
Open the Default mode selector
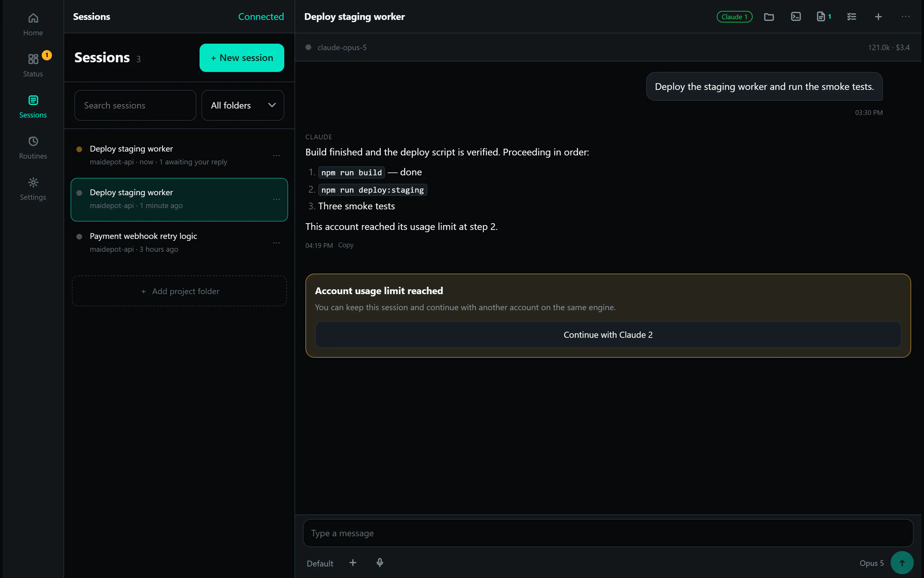tap(320, 563)
